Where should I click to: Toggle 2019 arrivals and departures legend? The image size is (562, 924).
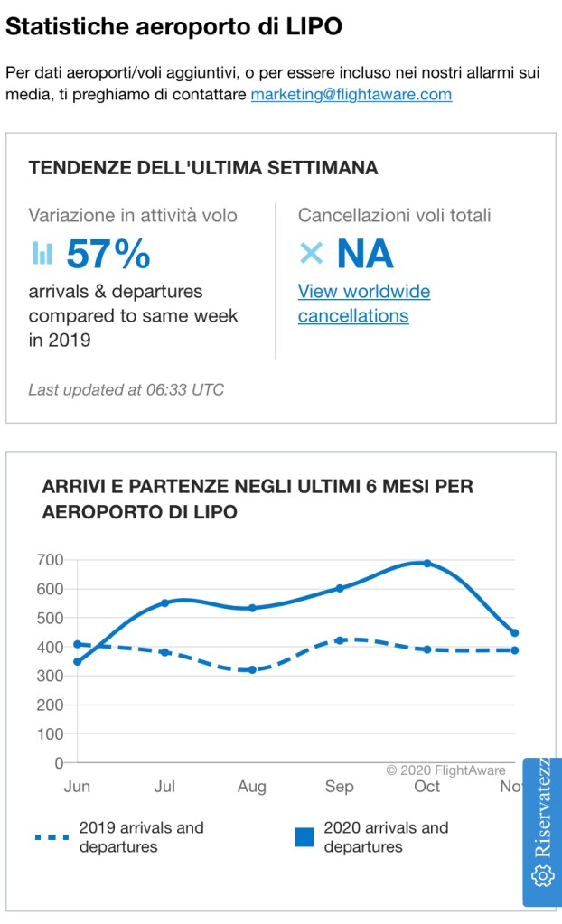pos(142,836)
